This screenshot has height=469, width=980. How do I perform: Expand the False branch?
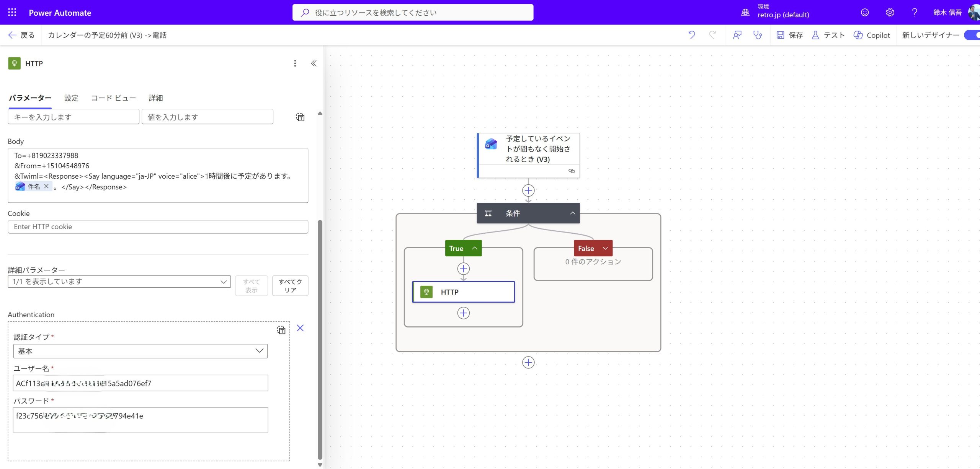(x=605, y=248)
